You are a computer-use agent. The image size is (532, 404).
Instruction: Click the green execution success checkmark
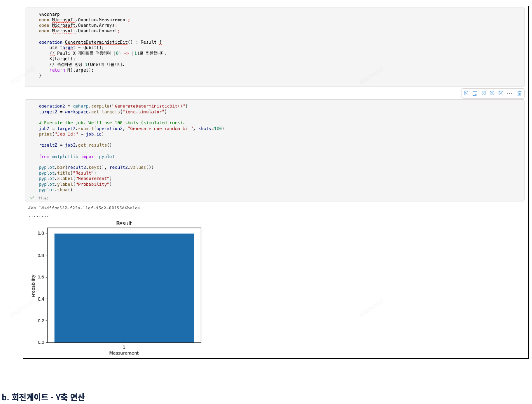pos(32,198)
